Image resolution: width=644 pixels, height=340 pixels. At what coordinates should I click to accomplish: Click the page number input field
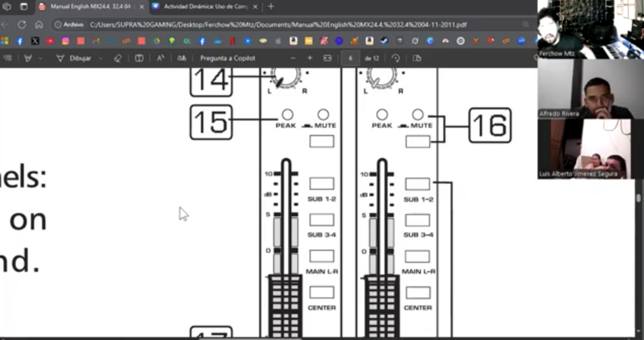pyautogui.click(x=350, y=59)
